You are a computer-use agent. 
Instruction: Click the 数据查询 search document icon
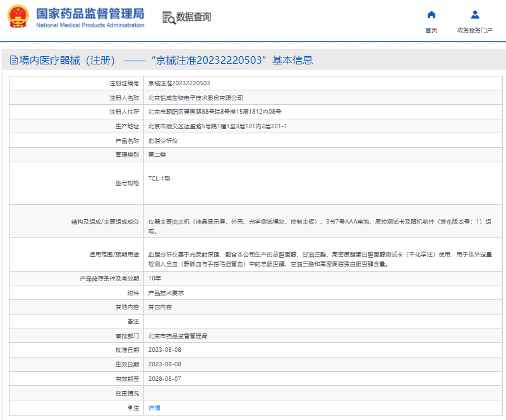[169, 18]
